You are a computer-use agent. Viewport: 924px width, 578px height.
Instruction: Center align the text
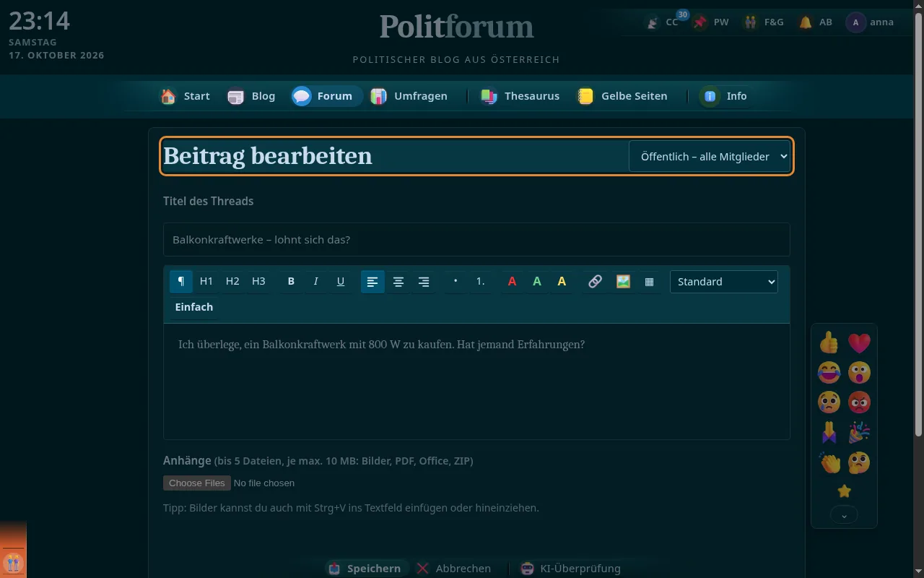pyautogui.click(x=398, y=282)
